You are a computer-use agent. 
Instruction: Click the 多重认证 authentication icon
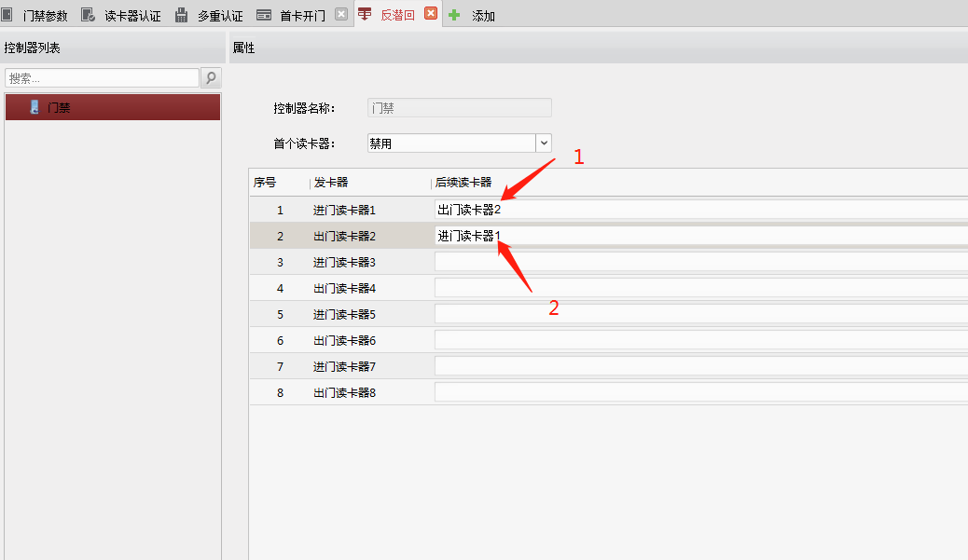(179, 14)
